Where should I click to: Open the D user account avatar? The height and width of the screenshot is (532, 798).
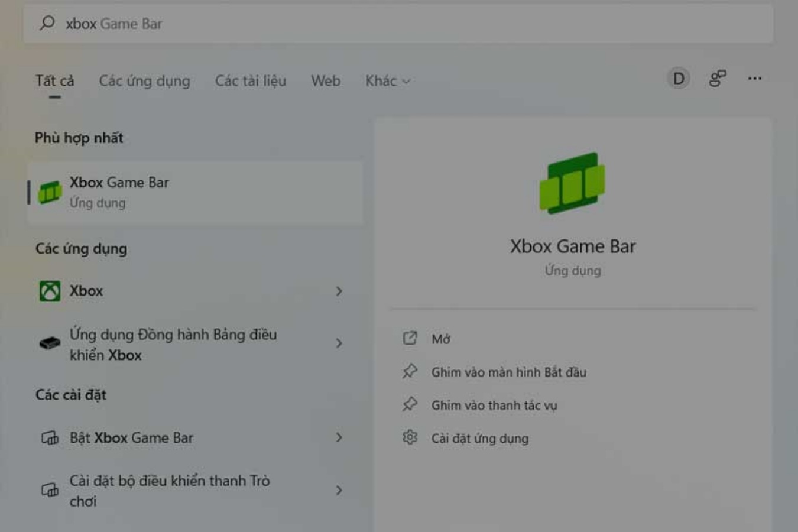coord(679,79)
